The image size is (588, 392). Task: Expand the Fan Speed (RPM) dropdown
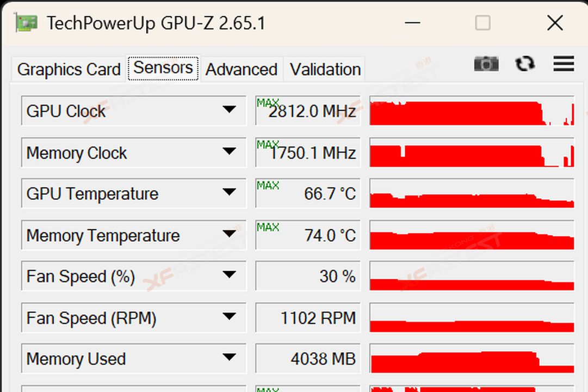[x=229, y=316]
